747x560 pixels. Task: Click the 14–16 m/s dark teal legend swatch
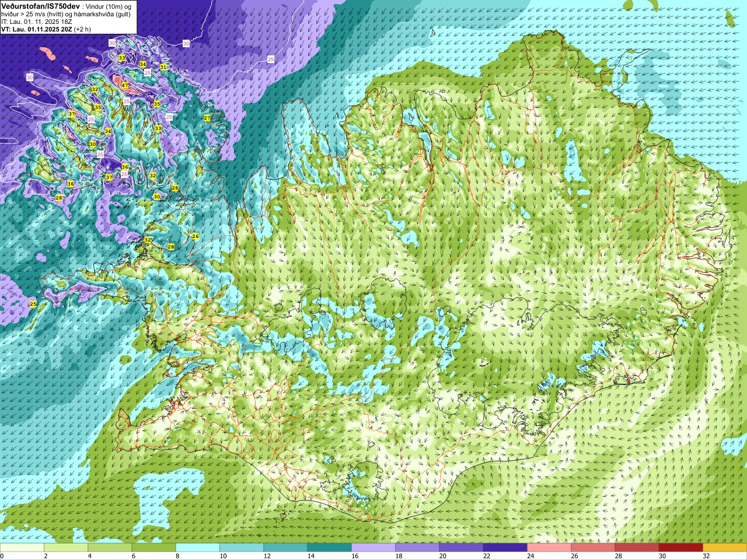point(330,548)
